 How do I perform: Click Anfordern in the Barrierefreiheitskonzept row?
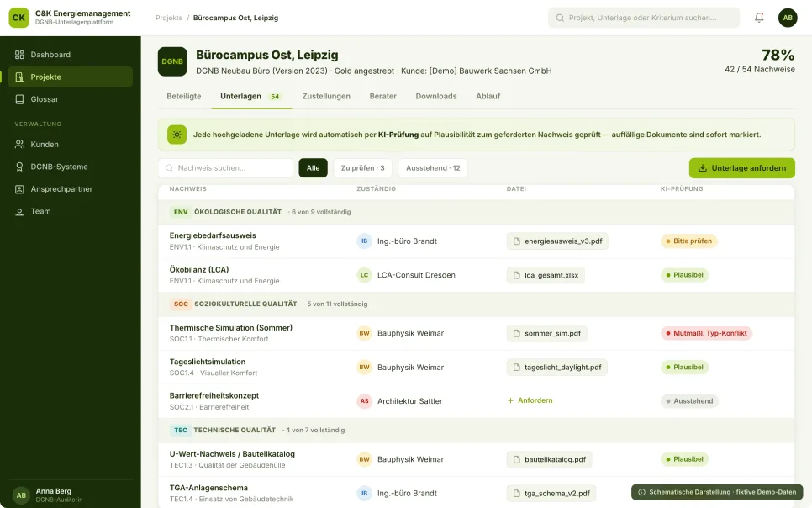[530, 400]
